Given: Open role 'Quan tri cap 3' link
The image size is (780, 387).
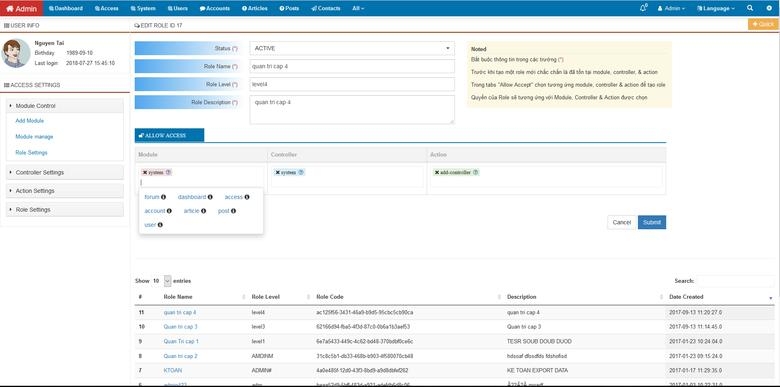Looking at the screenshot, I should click(x=181, y=327).
